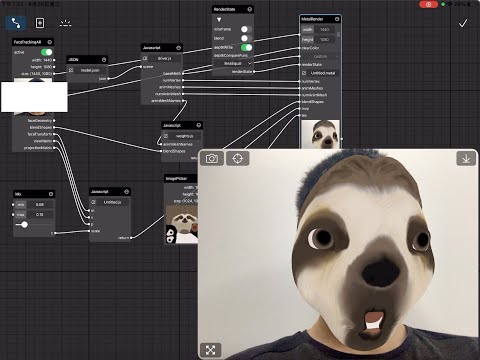Click file icon beside Untitled.js
This screenshot has width=480, height=360.
tap(93, 202)
